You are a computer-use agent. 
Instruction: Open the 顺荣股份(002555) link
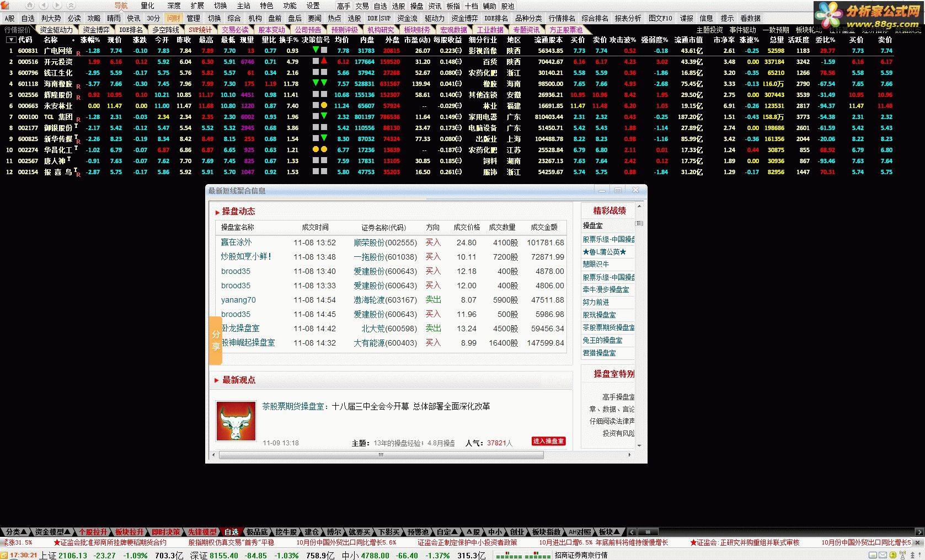pos(386,243)
